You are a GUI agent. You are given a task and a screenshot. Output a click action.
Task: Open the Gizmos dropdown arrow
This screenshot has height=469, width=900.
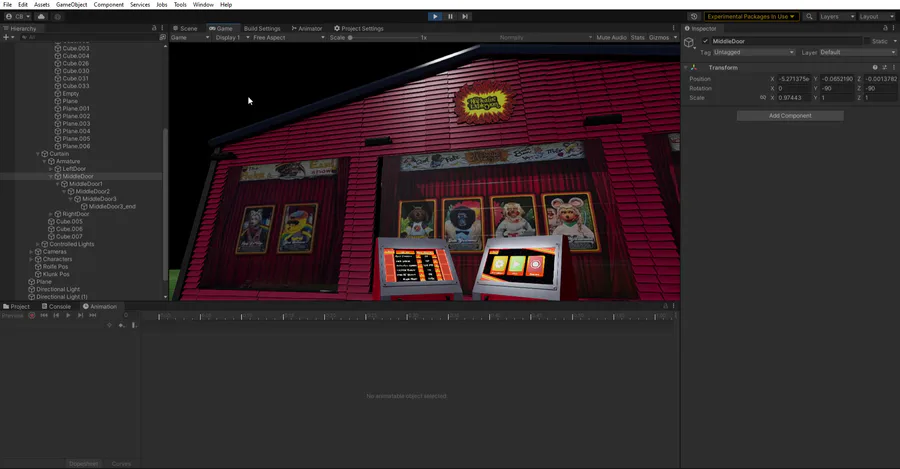point(675,37)
